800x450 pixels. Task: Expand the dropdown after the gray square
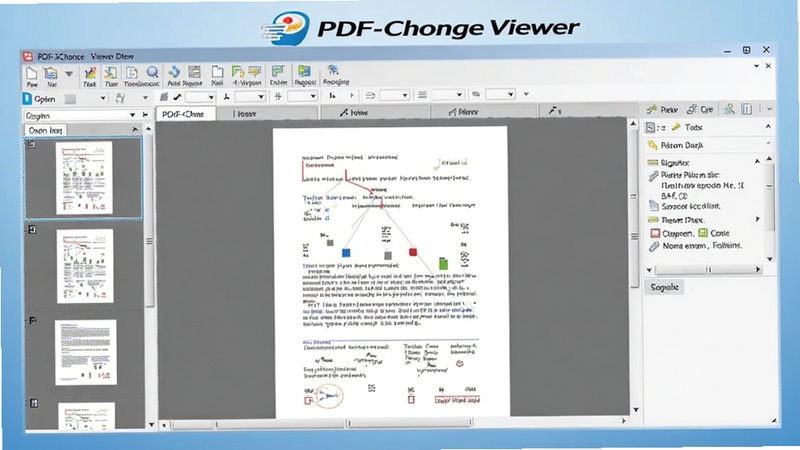tap(103, 98)
